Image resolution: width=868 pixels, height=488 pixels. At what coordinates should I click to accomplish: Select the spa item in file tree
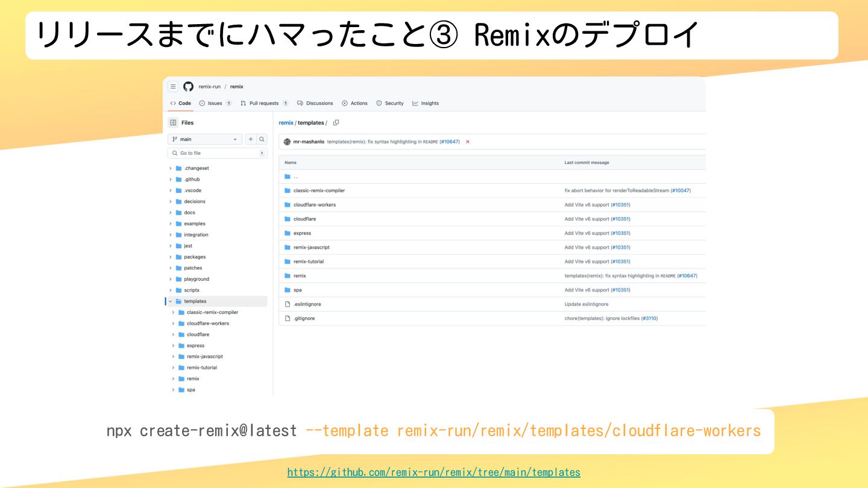(x=190, y=390)
